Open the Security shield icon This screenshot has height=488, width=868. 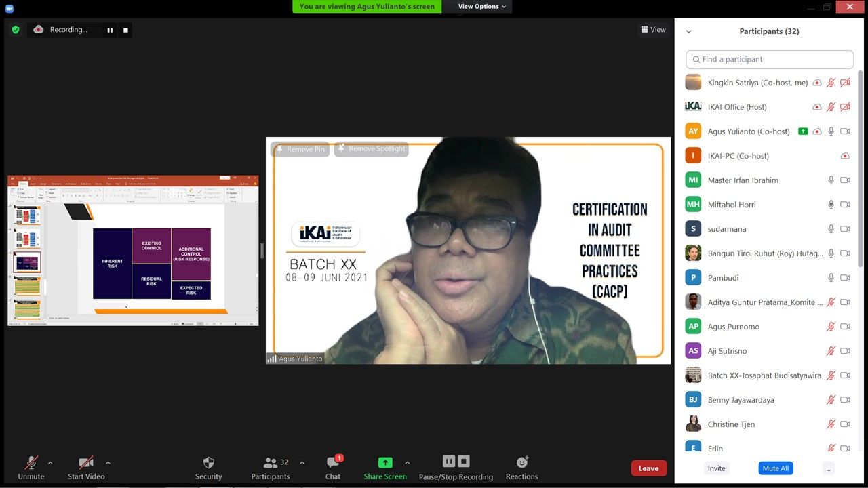[x=209, y=463]
